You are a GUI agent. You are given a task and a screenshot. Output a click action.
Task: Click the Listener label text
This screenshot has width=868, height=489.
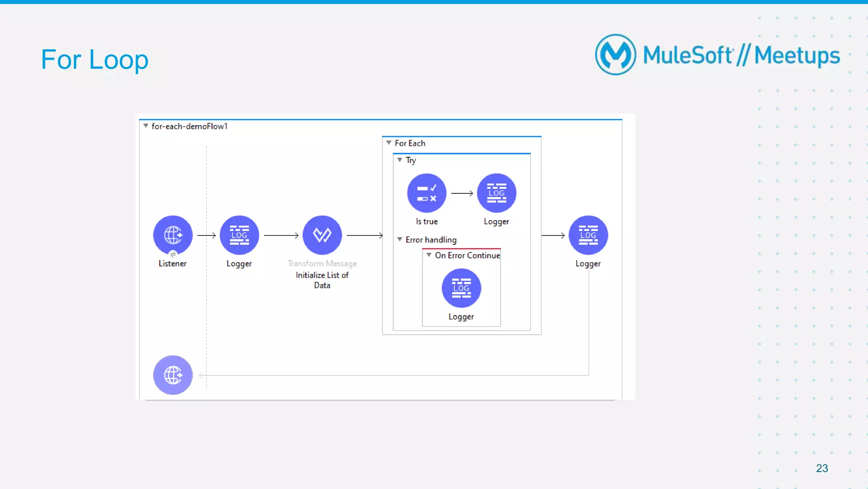[x=172, y=263]
